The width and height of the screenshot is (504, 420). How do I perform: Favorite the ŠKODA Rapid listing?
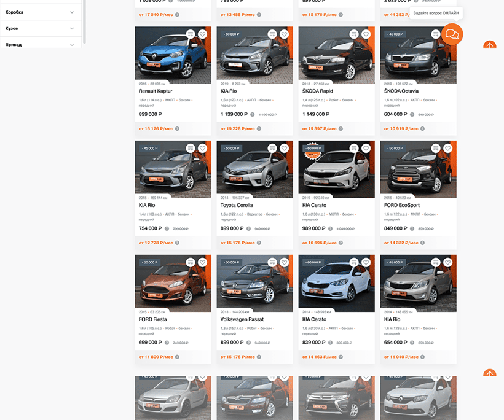coord(366,34)
